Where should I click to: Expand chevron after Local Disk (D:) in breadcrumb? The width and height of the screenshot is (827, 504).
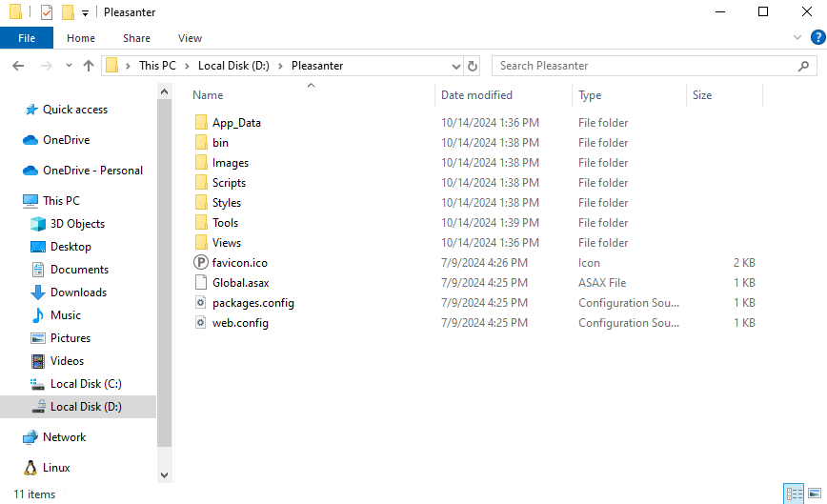(x=280, y=66)
